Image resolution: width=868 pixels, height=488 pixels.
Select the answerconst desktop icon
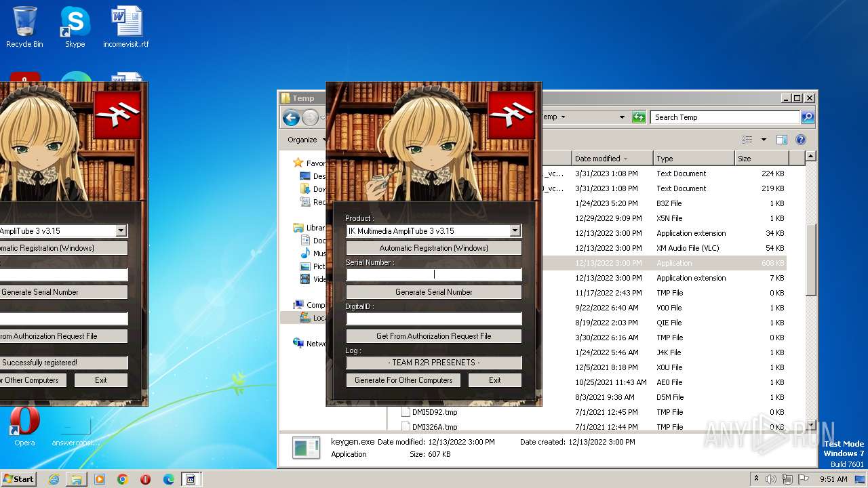(x=76, y=430)
